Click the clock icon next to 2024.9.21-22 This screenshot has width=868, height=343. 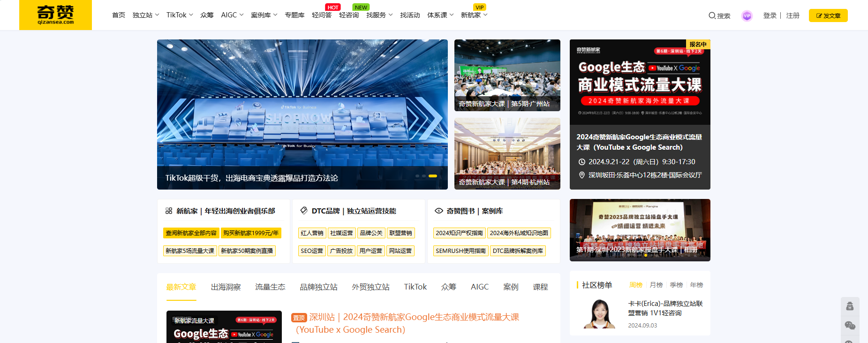click(582, 162)
